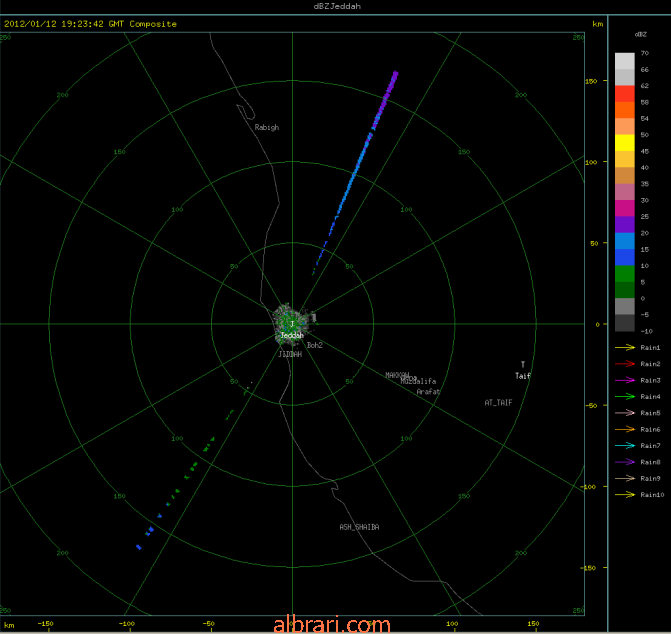
Task: Pick the pale pink Rain5 arrow
Action: 625,413
